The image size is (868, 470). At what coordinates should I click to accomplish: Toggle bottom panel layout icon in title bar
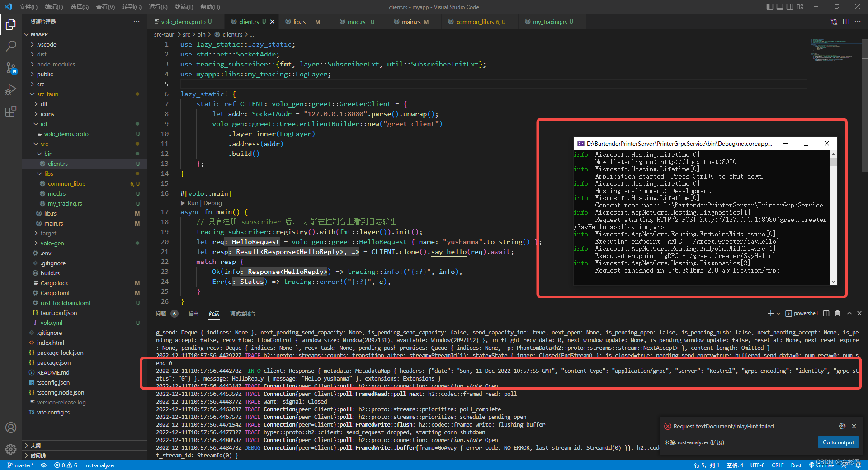click(780, 7)
